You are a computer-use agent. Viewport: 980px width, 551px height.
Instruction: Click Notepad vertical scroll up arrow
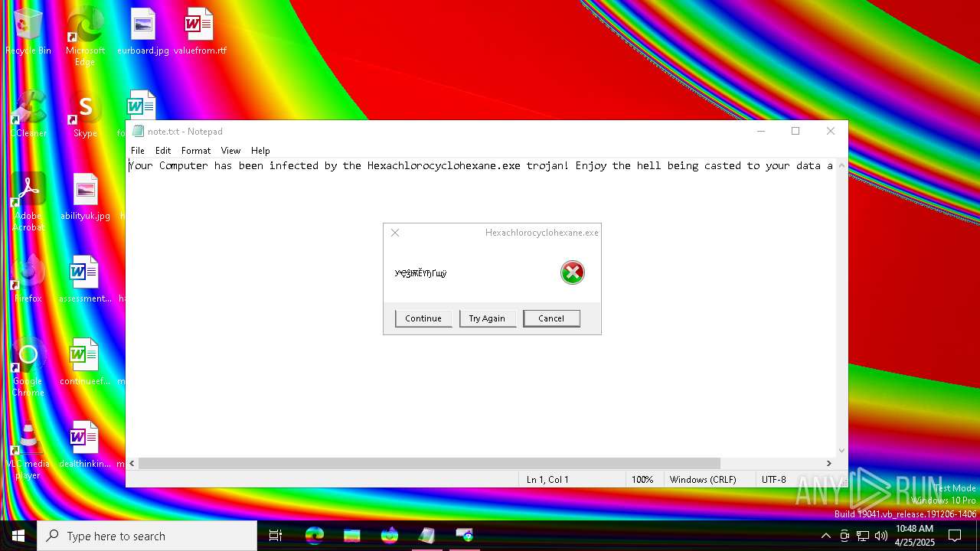tap(842, 165)
